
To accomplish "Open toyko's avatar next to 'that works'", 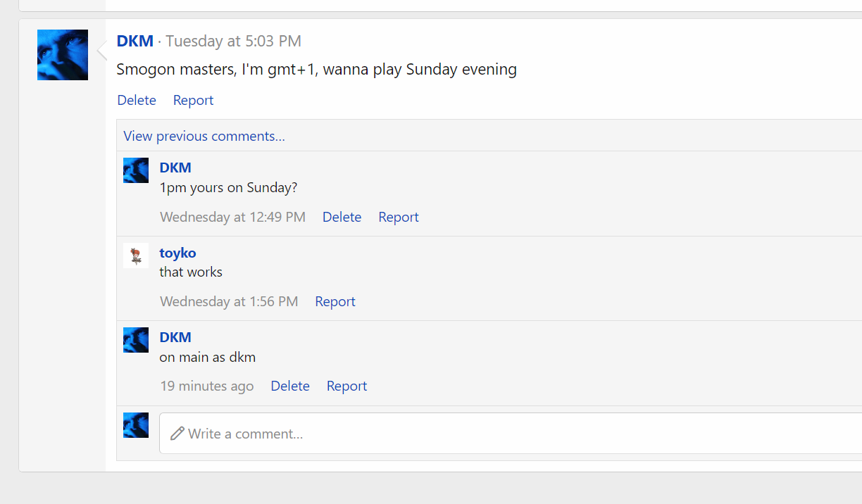I will (x=136, y=256).
